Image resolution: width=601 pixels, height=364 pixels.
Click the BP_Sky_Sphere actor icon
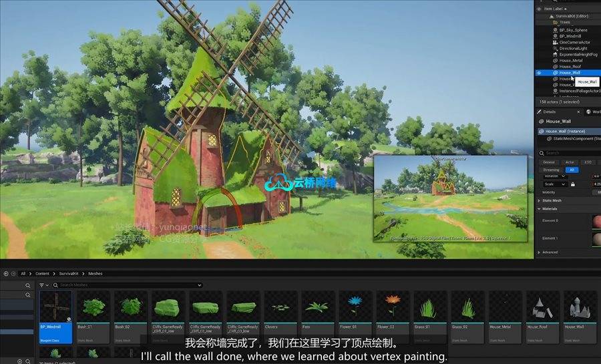[x=555, y=30]
